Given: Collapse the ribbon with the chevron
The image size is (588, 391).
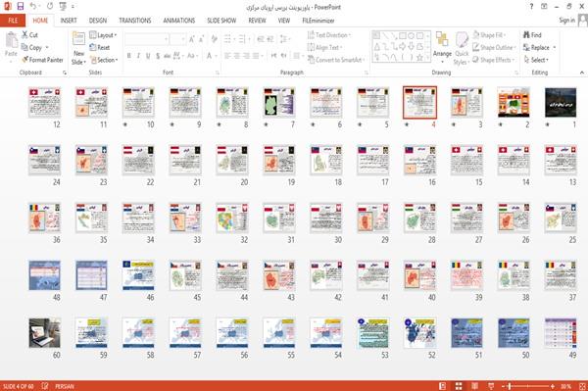Looking at the screenshot, I should (582, 73).
